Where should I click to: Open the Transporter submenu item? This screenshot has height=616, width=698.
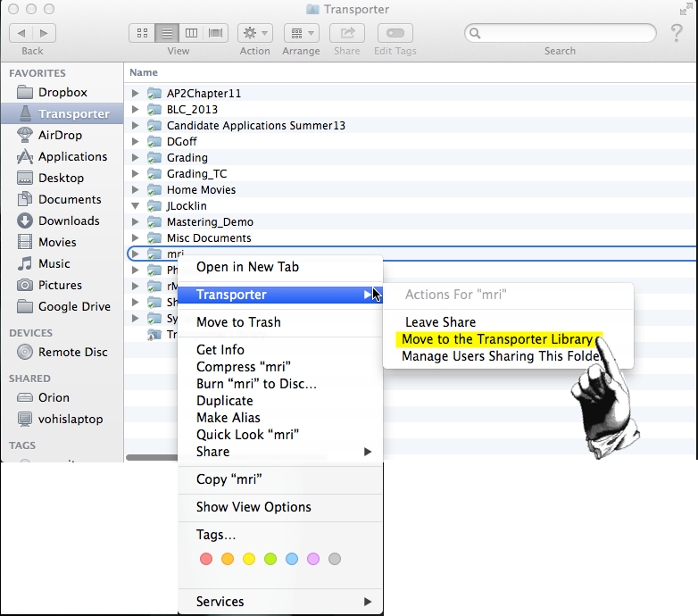pos(280,295)
